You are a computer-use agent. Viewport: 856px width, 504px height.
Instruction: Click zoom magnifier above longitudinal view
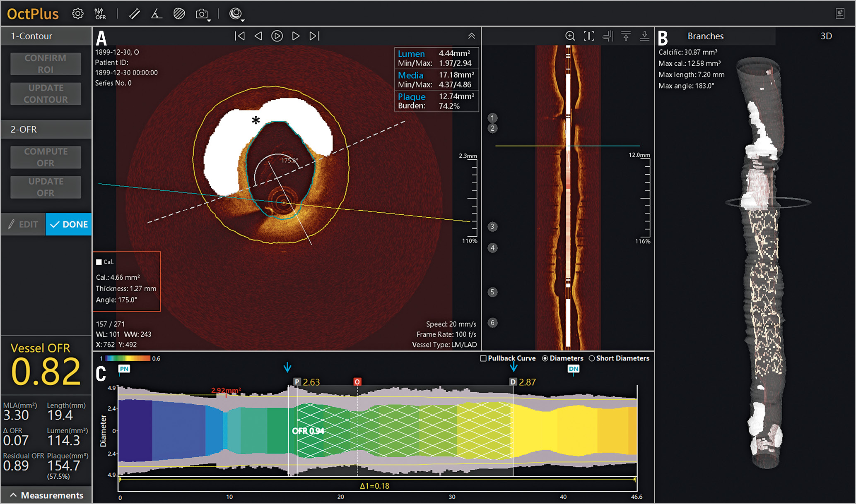click(570, 36)
